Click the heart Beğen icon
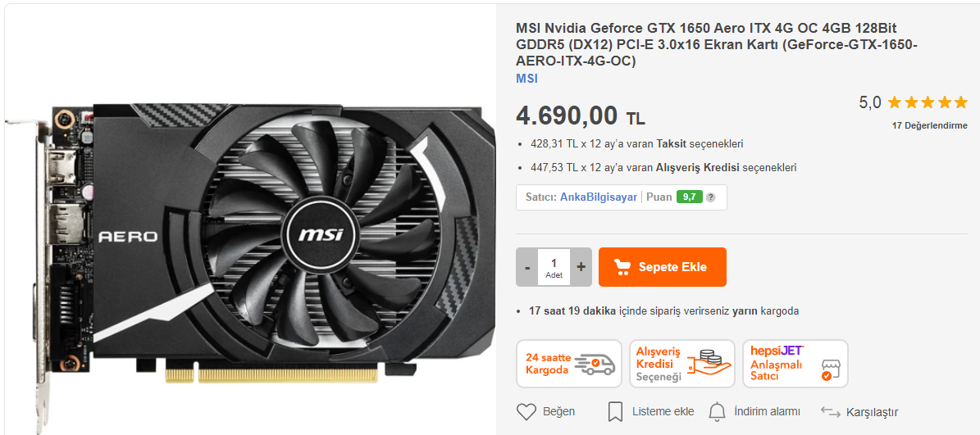This screenshot has width=980, height=435. pyautogui.click(x=526, y=412)
